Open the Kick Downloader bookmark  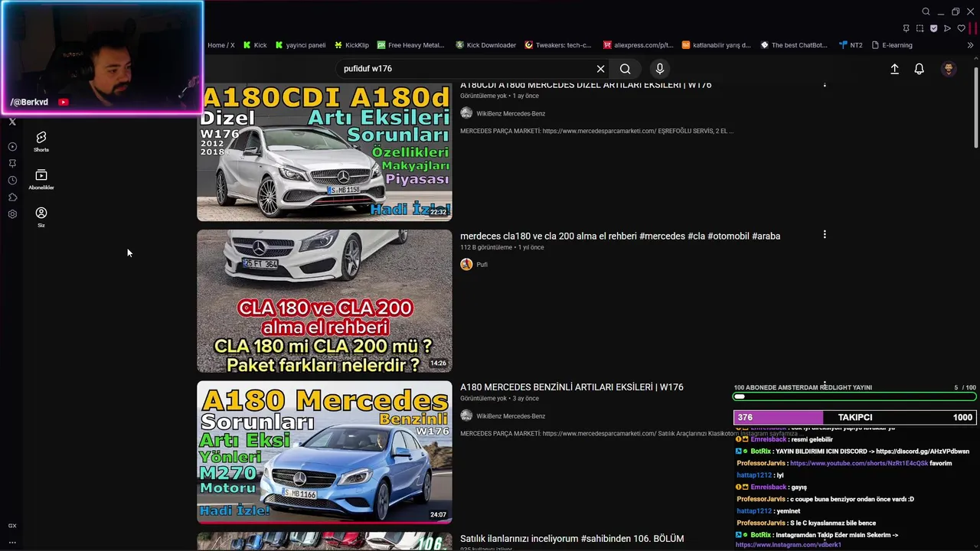(485, 45)
